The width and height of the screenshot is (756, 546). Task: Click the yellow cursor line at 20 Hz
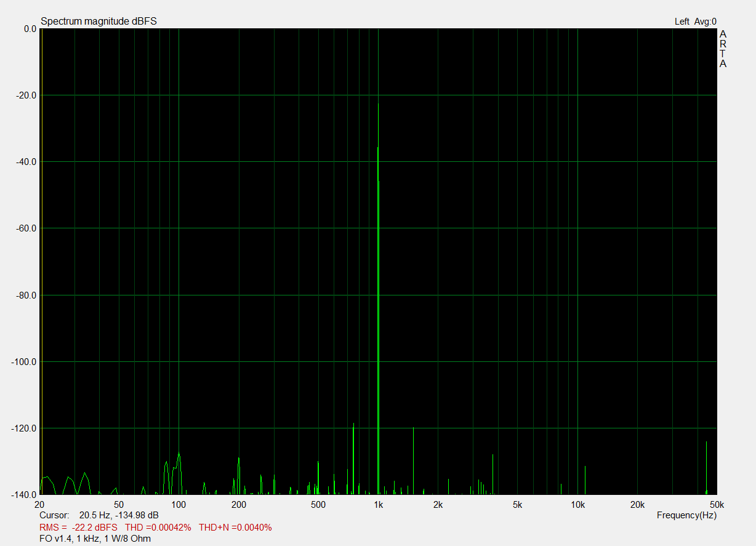pyautogui.click(x=41, y=261)
